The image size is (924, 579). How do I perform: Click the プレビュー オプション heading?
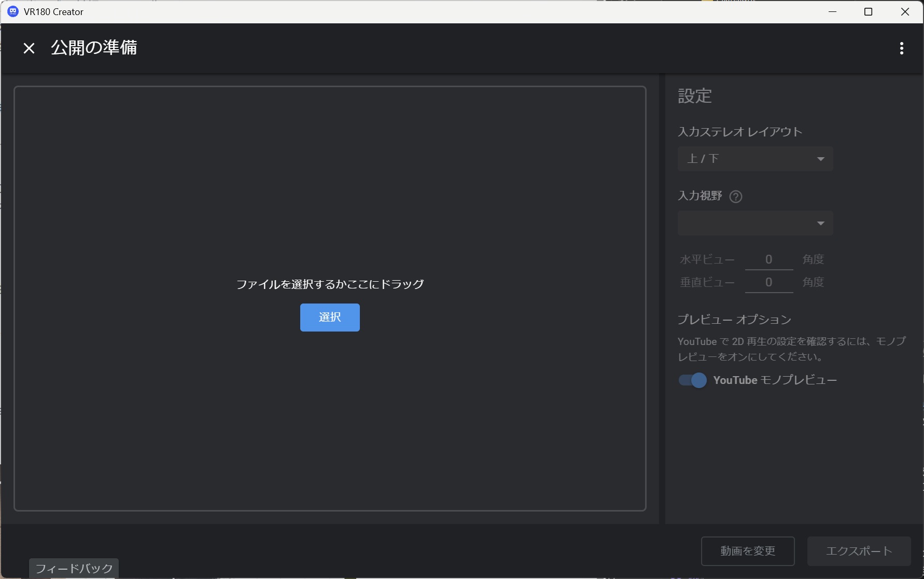click(735, 320)
